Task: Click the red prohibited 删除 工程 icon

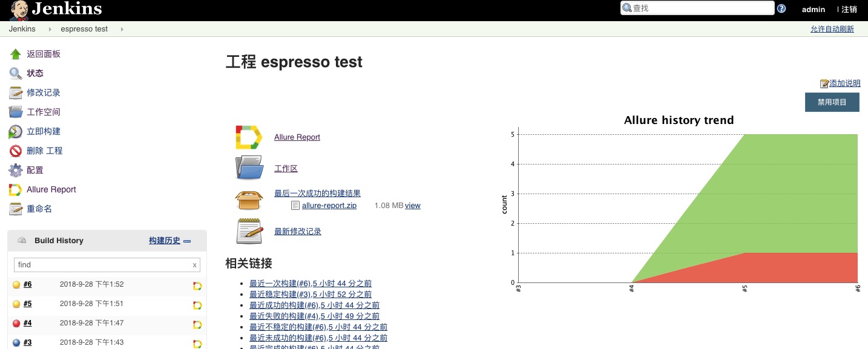Action: coord(16,151)
